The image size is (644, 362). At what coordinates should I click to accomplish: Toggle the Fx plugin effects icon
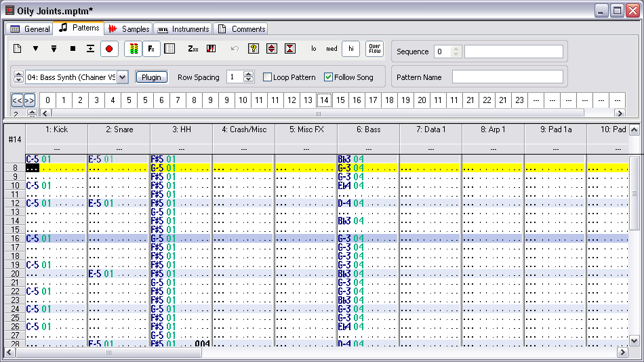(x=151, y=49)
